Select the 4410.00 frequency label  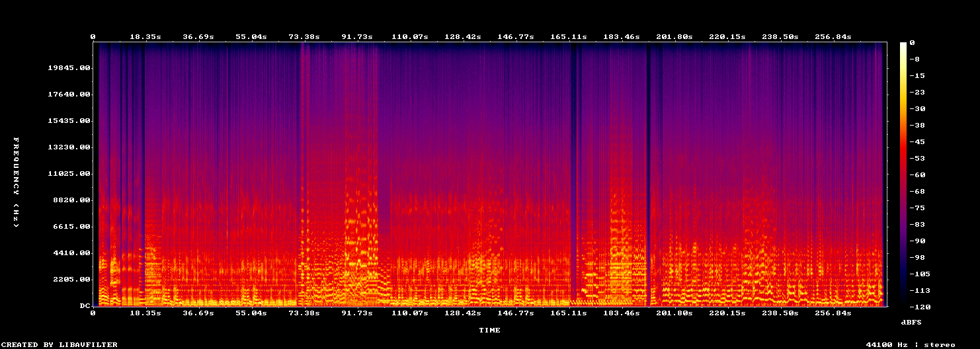pyautogui.click(x=72, y=253)
